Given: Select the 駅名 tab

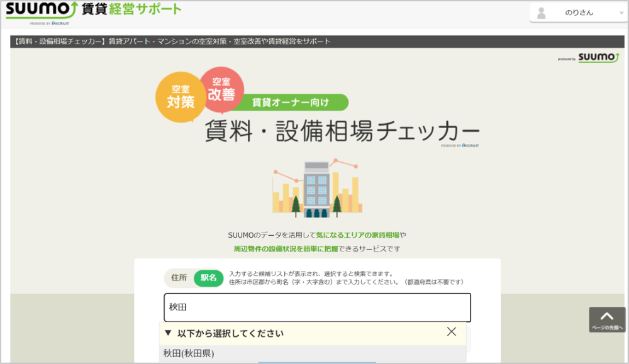Looking at the screenshot, I should click(208, 277).
